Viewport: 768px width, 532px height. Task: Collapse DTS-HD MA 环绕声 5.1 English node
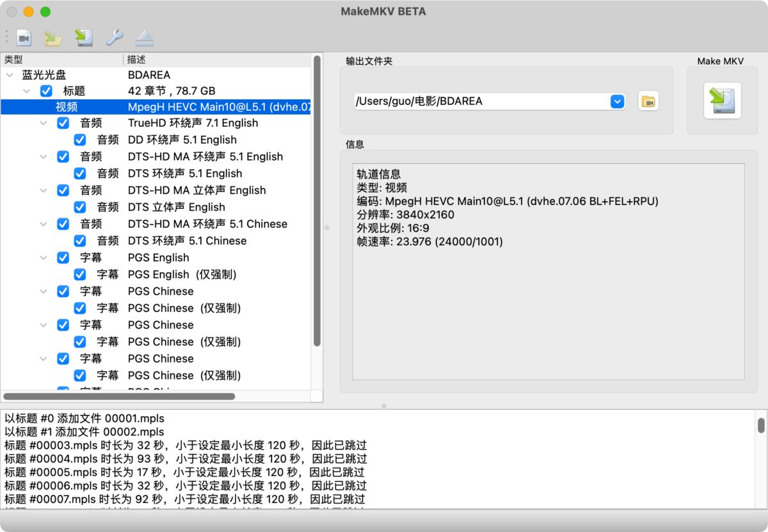point(44,157)
